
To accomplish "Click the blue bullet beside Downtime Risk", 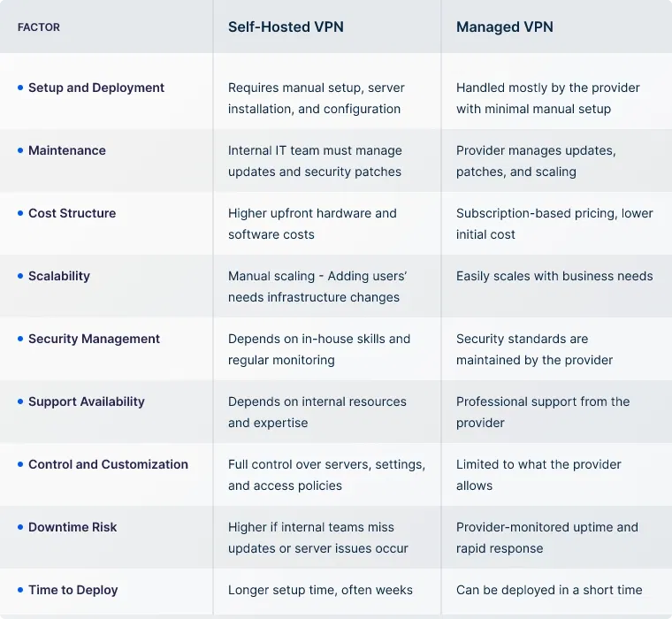I will pyautogui.click(x=20, y=527).
